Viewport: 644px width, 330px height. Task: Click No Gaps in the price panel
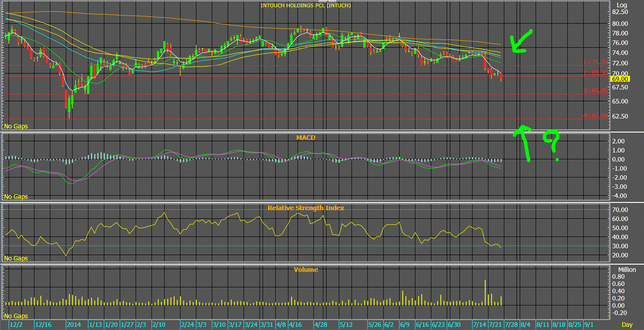(x=16, y=126)
